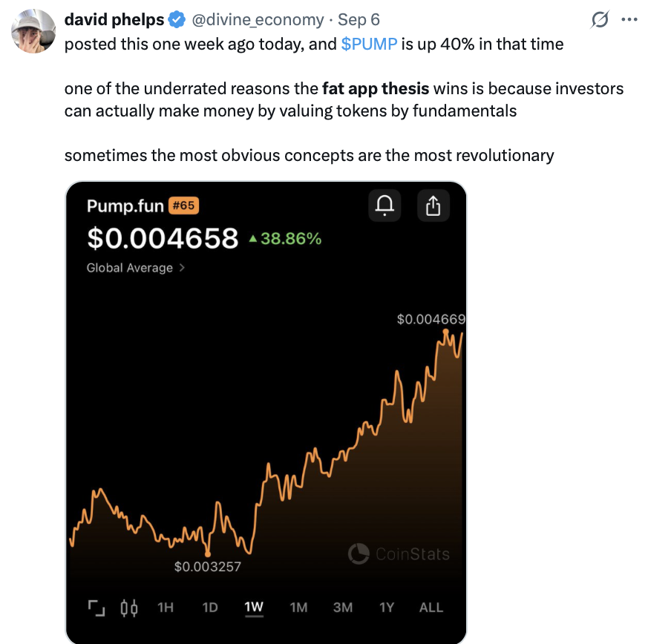The height and width of the screenshot is (644, 648).
Task: Open Grok using the tweet's Grok icon
Action: click(600, 19)
